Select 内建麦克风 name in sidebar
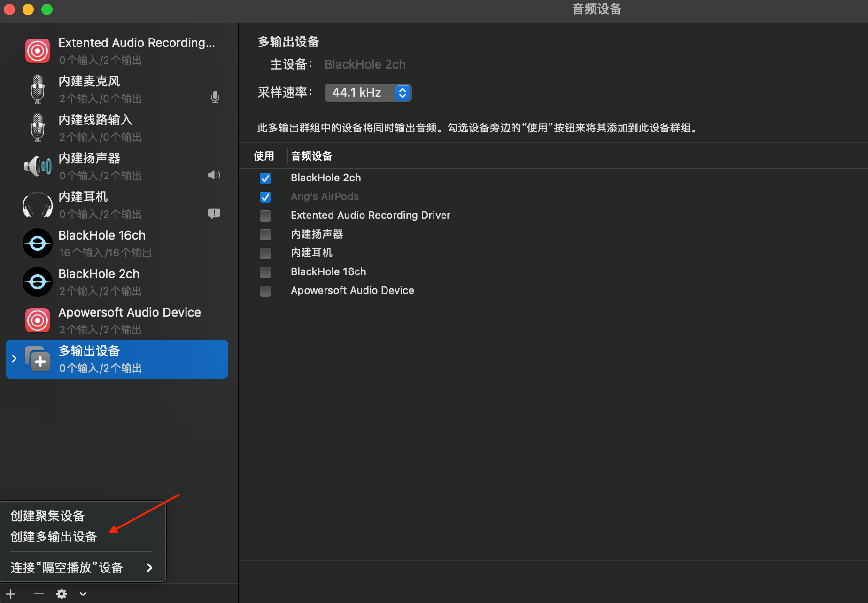The height and width of the screenshot is (603, 868). click(x=89, y=81)
